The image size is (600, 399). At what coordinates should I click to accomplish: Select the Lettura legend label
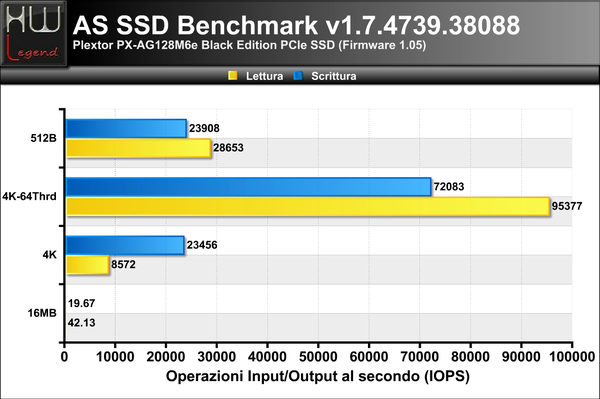pos(264,76)
